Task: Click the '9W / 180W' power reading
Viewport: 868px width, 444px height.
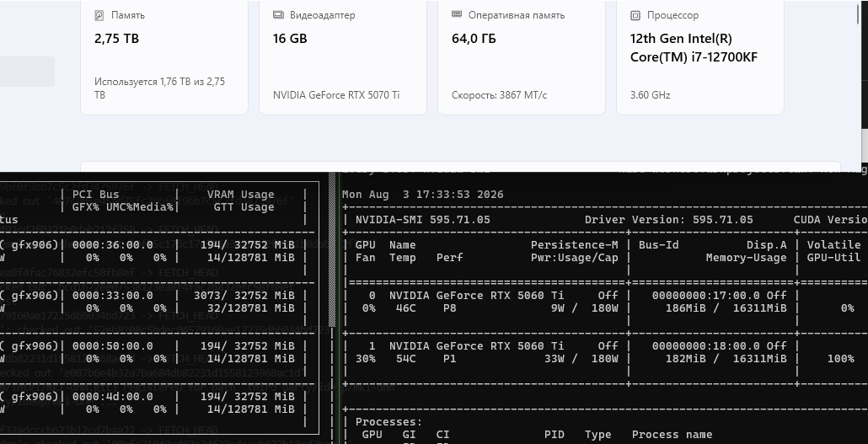Action: [x=585, y=308]
